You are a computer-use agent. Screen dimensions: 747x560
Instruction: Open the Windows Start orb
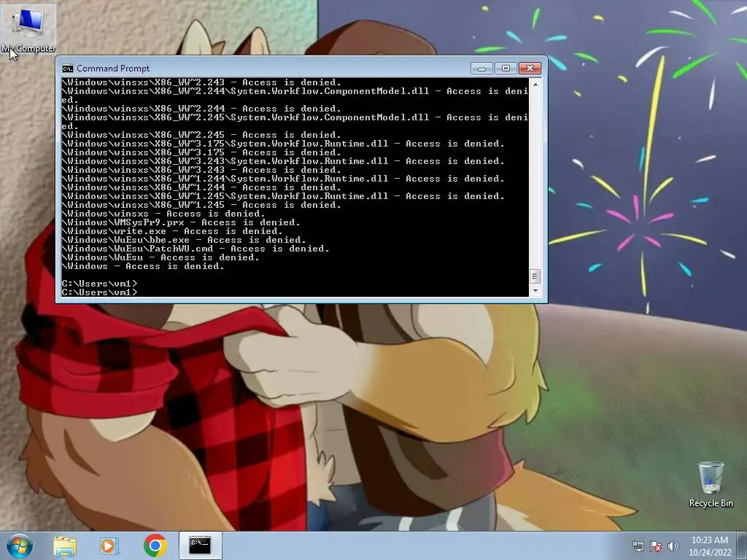pyautogui.click(x=20, y=545)
